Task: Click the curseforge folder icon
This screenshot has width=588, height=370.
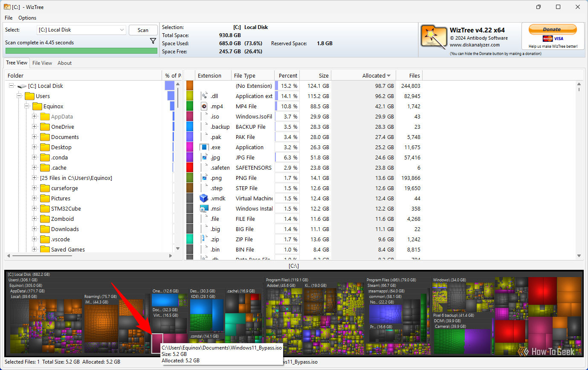Action: tap(45, 188)
